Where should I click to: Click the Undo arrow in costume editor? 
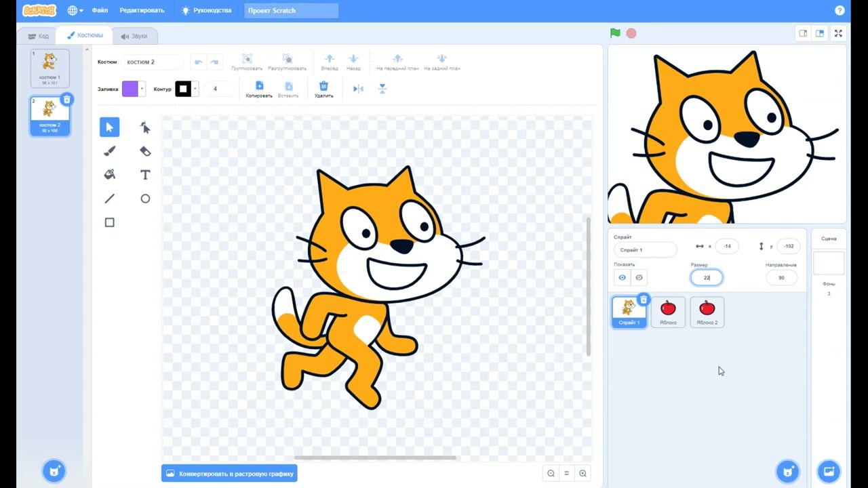pos(198,62)
